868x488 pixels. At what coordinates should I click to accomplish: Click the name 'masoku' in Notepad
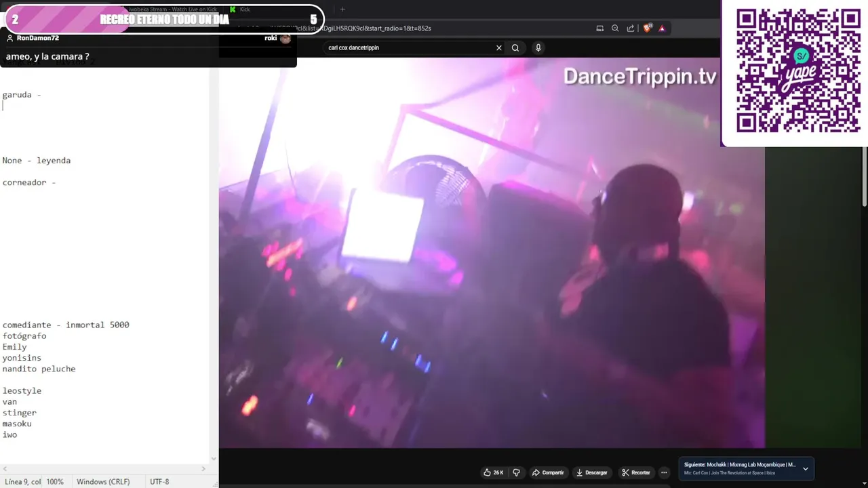coord(17,424)
